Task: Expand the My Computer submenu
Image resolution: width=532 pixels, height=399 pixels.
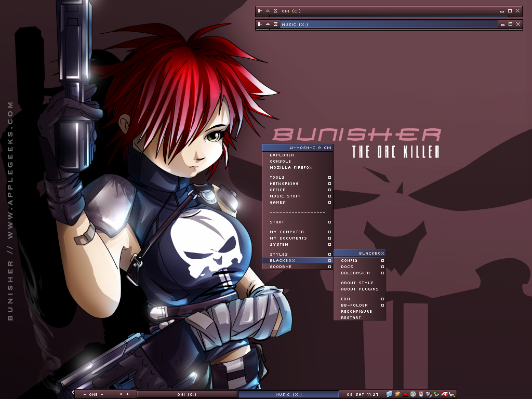Action: tap(298, 232)
